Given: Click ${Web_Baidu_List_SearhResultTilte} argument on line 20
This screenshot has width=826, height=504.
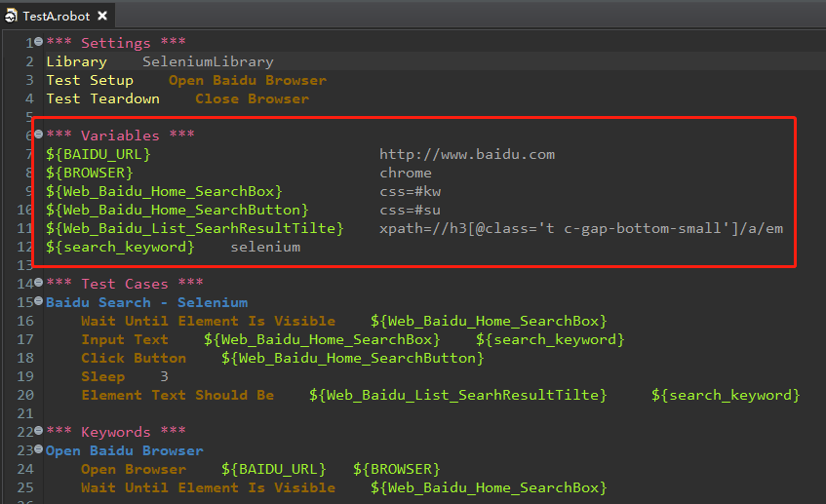Looking at the screenshot, I should (458, 395).
